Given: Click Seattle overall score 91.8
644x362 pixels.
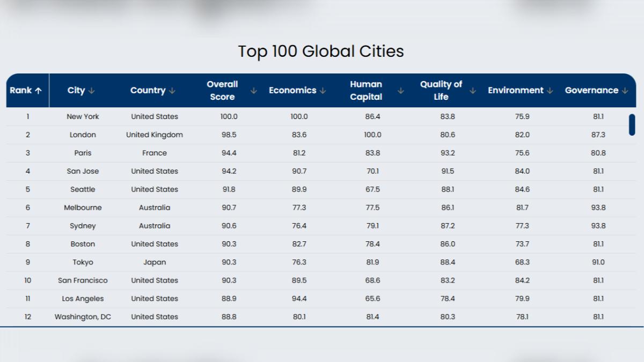Looking at the screenshot, I should (x=229, y=189).
